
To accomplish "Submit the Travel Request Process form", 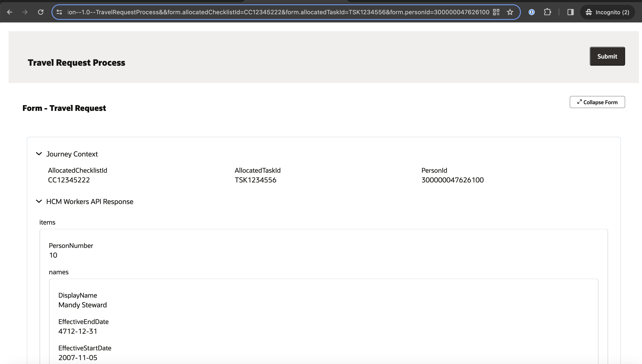I will (x=607, y=56).
